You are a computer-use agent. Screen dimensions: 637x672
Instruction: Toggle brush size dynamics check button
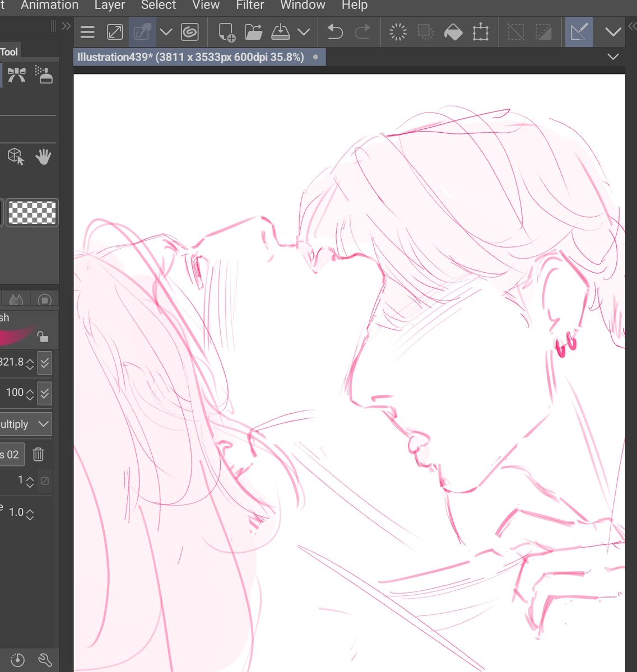pos(45,363)
